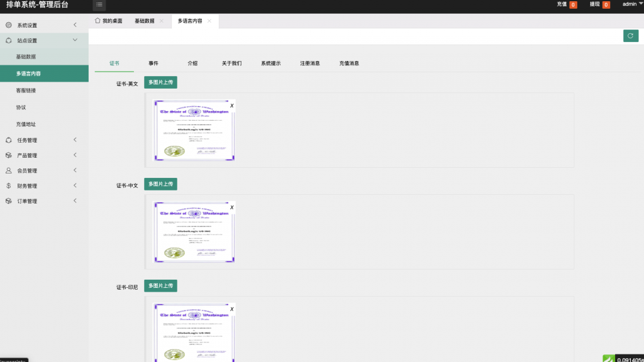This screenshot has height=362, width=644.
Task: Click the 会员管理 person icon
Action: click(9, 170)
